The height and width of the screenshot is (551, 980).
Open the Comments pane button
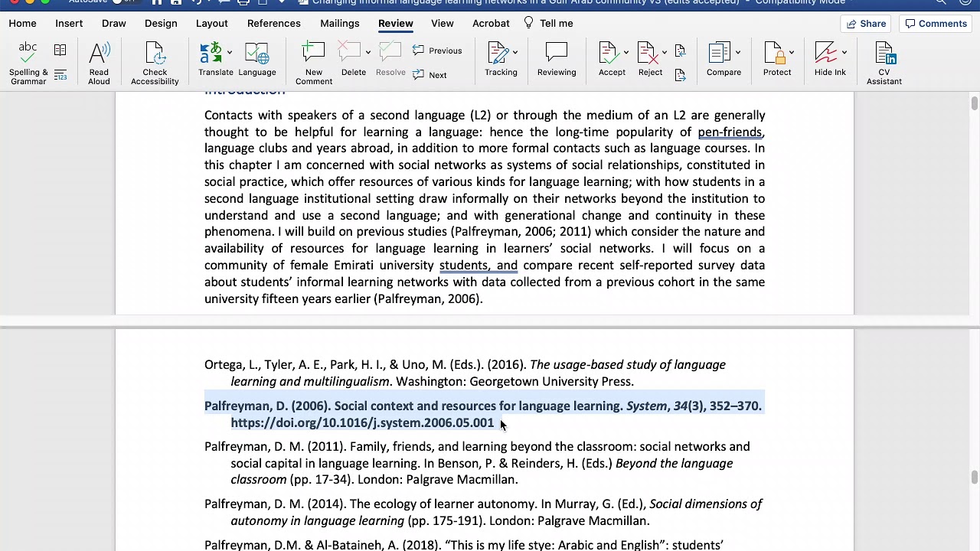[x=936, y=24]
